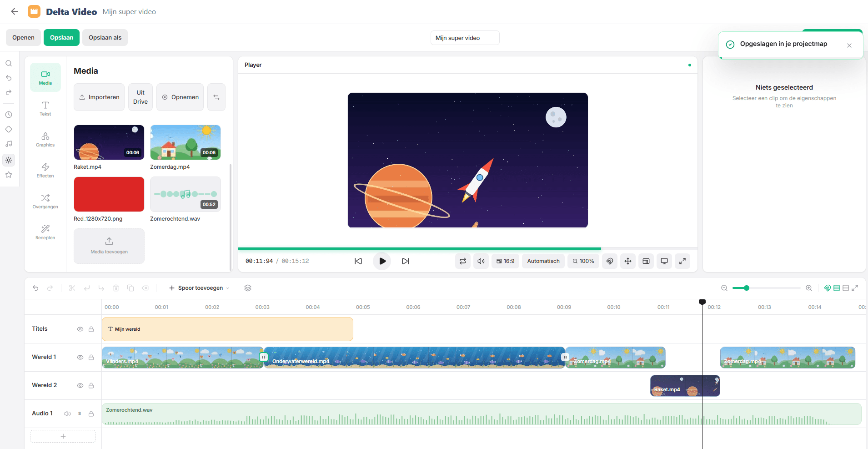Click the layers stack icon in timeline toolbar
Screen dimensions: 868x449
(248, 288)
